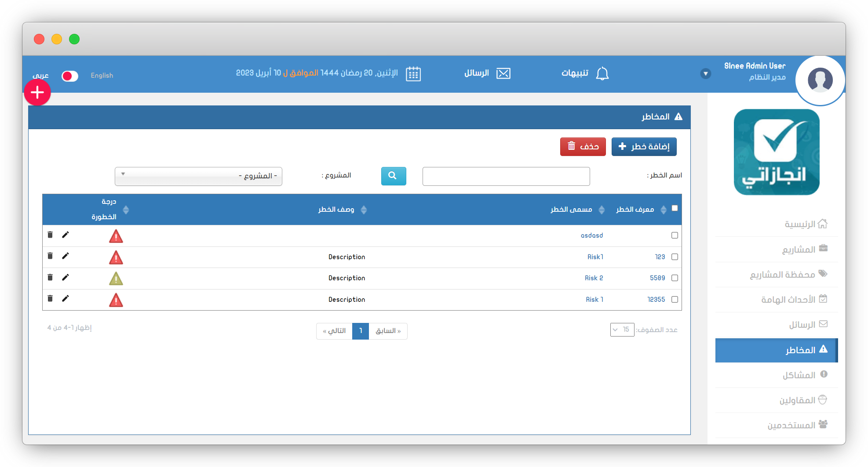868x467 pixels.
Task: Edit the Risk 2 row with pencil
Action: click(x=66, y=277)
